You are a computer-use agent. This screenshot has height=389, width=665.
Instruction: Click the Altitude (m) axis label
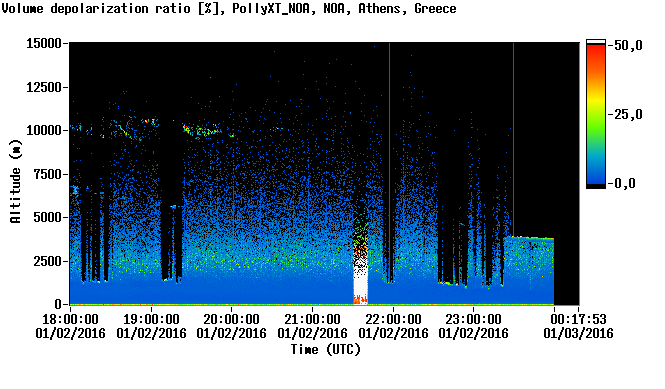click(15, 181)
